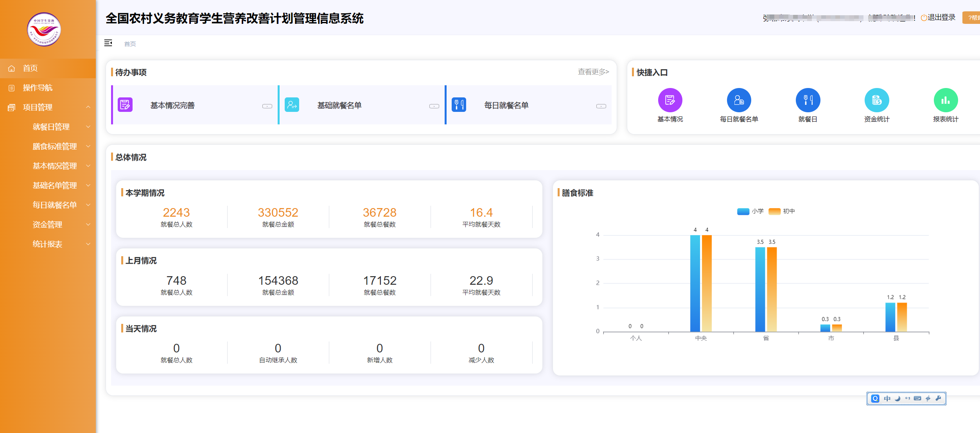Click the 项目管理 sidebar icon
The height and width of the screenshot is (433, 980).
tap(11, 108)
